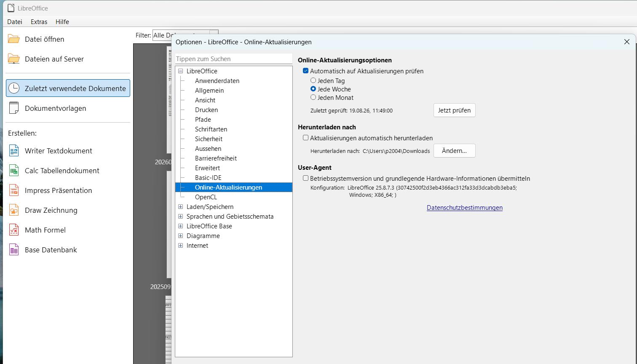Click the Datei öffnen label
The height and width of the screenshot is (364, 637).
[45, 39]
